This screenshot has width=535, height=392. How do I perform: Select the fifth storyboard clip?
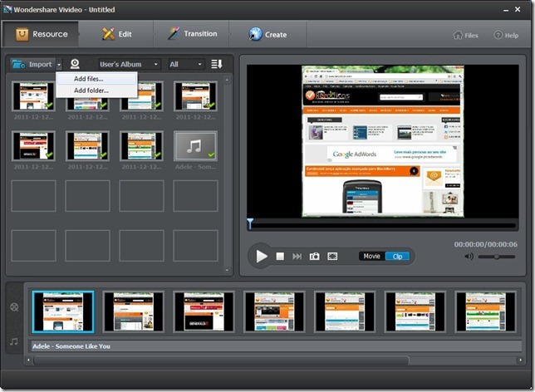click(x=345, y=311)
